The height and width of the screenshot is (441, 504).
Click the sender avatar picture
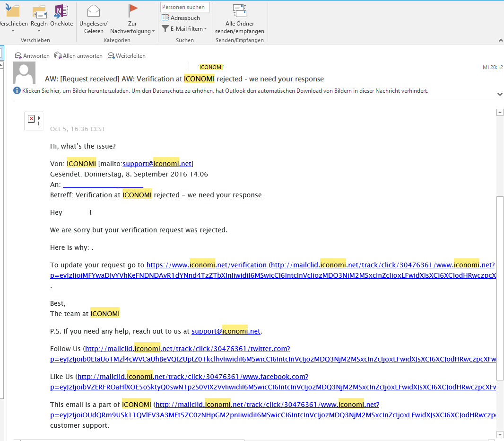[x=24, y=73]
